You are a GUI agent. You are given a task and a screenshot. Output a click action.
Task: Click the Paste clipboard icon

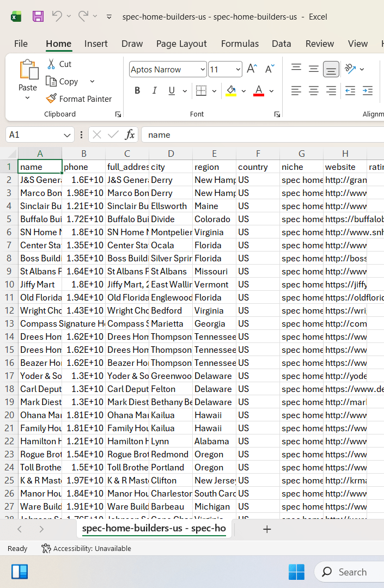click(x=28, y=70)
